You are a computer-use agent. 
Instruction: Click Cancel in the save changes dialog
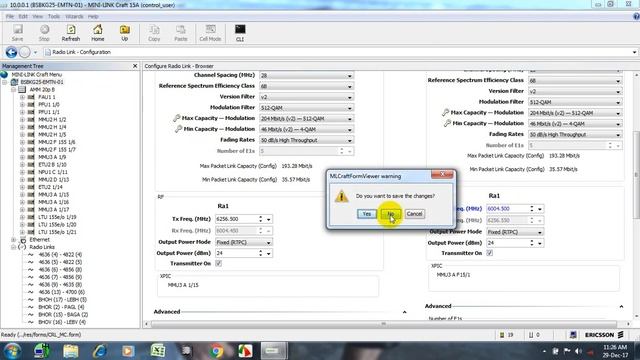click(414, 214)
